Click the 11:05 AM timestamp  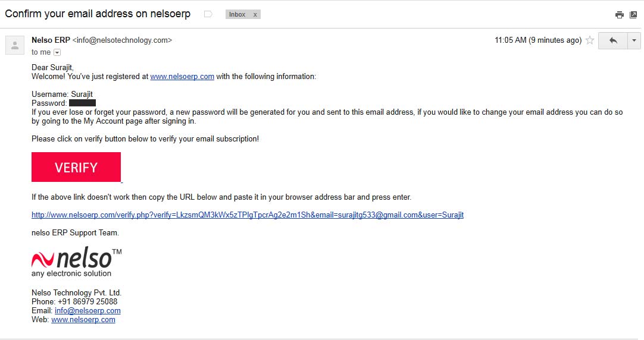[511, 40]
